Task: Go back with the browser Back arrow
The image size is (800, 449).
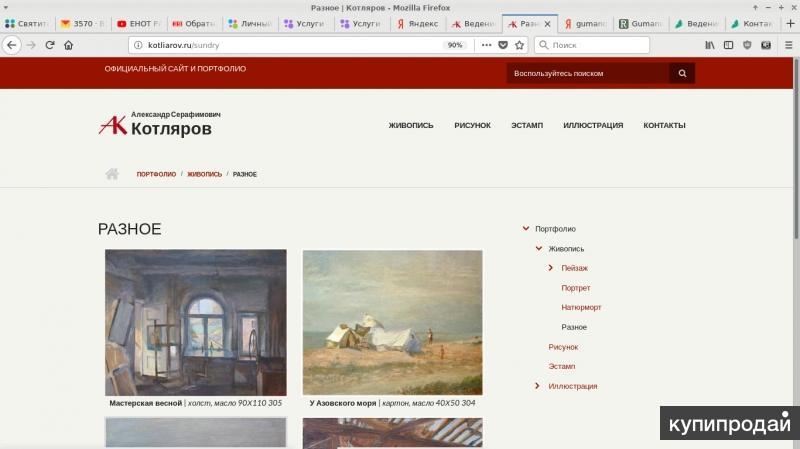Action: [12, 45]
